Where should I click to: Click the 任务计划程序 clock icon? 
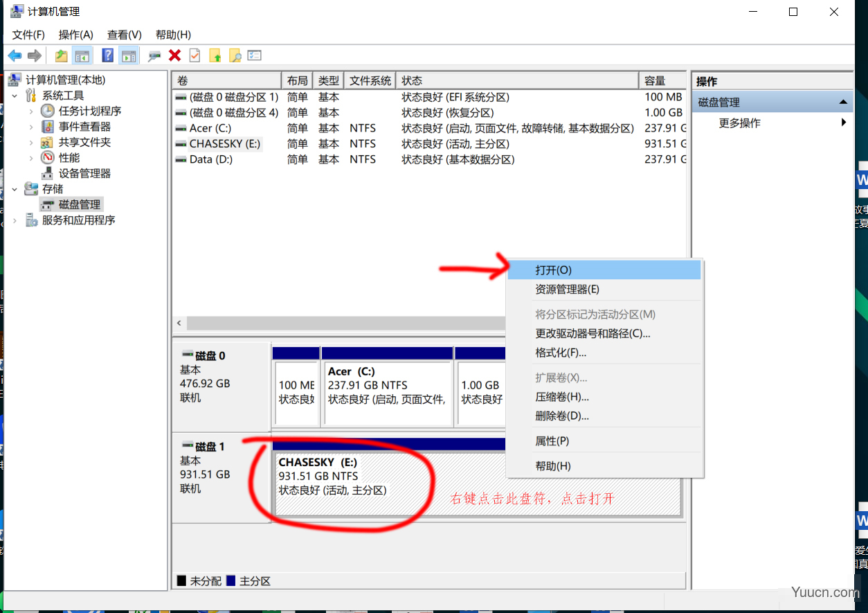[47, 111]
